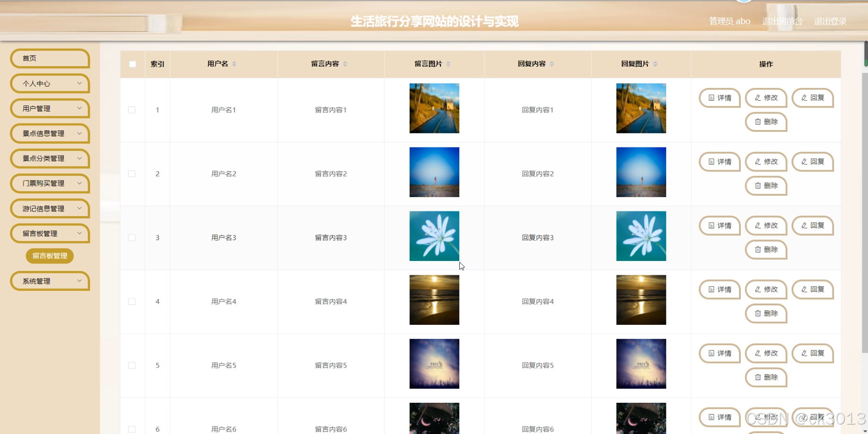Viewport: 868px width, 434px height.
Task: Click 修改 for row 用户名5
Action: 766,353
